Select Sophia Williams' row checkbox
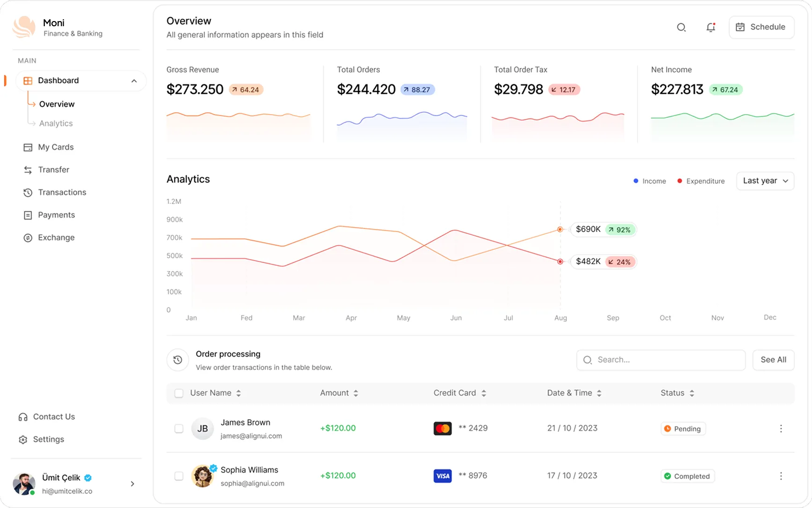Screen dimensions: 812x508 pyautogui.click(x=179, y=476)
